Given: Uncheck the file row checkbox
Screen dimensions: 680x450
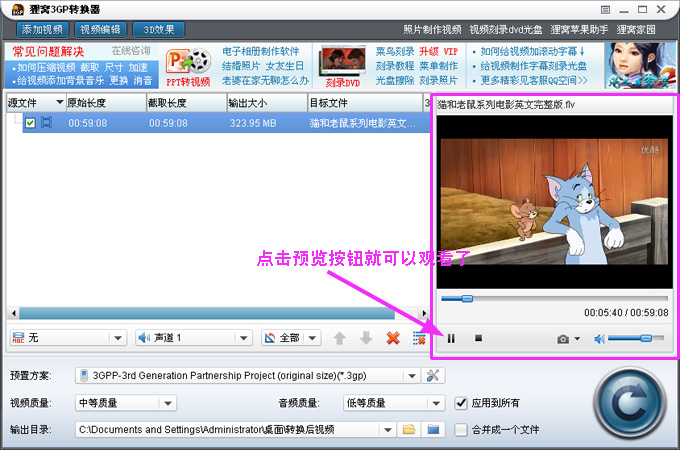Looking at the screenshot, I should [30, 123].
